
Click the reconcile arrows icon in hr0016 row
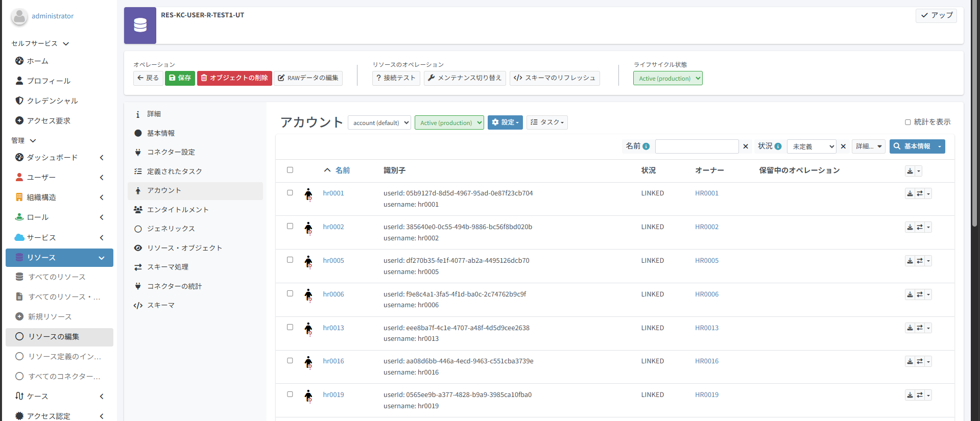920,361
